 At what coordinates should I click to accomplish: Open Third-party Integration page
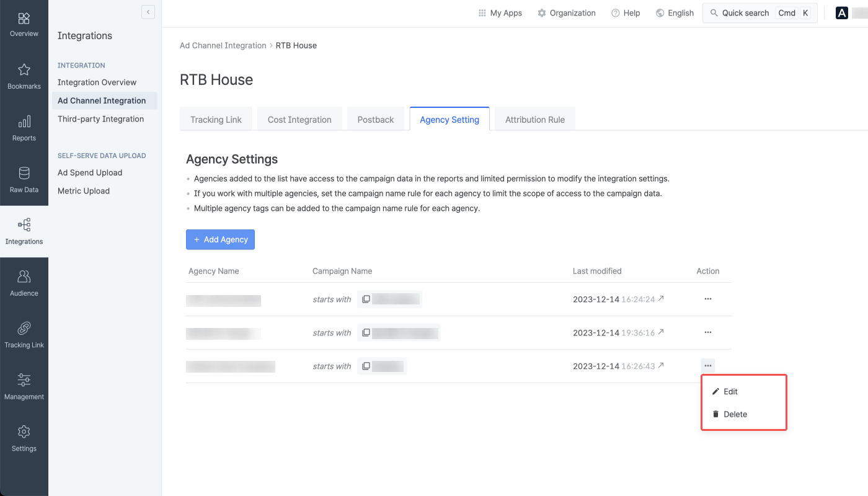pos(100,119)
